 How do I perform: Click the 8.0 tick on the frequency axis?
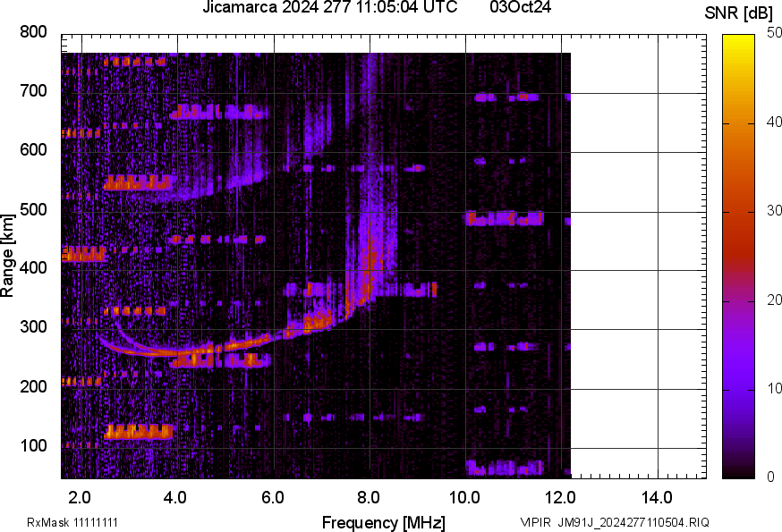369,496
